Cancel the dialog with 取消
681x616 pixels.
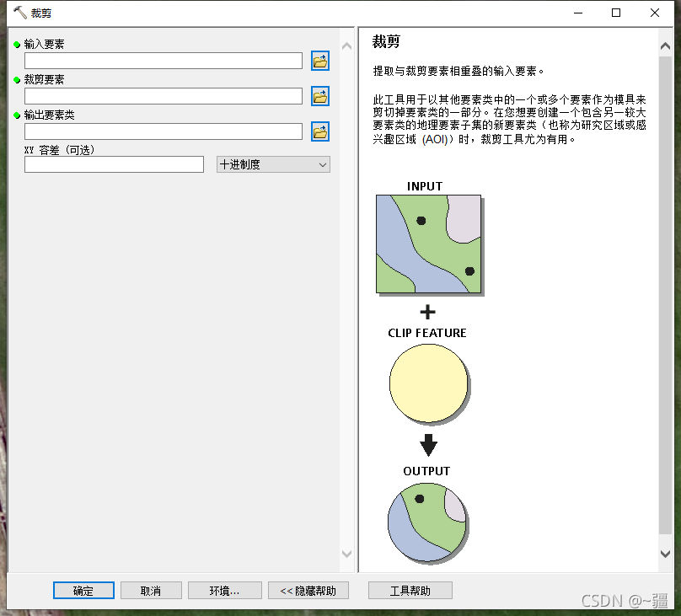click(151, 591)
